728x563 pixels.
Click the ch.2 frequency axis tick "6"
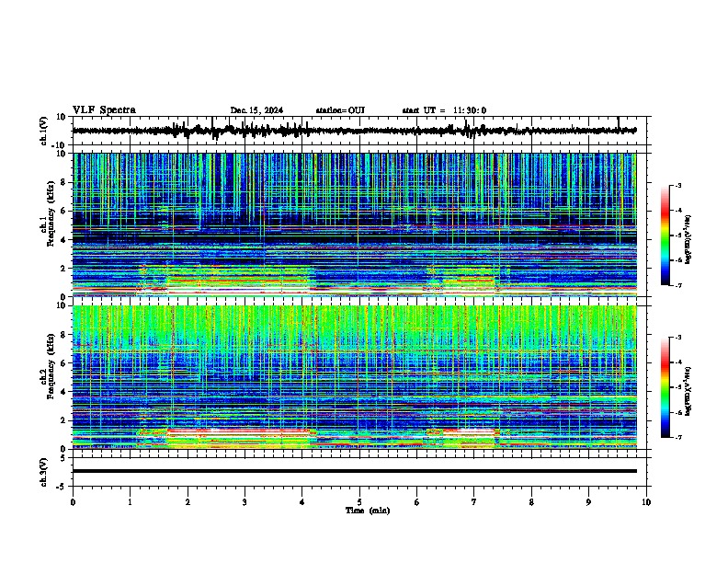point(63,363)
